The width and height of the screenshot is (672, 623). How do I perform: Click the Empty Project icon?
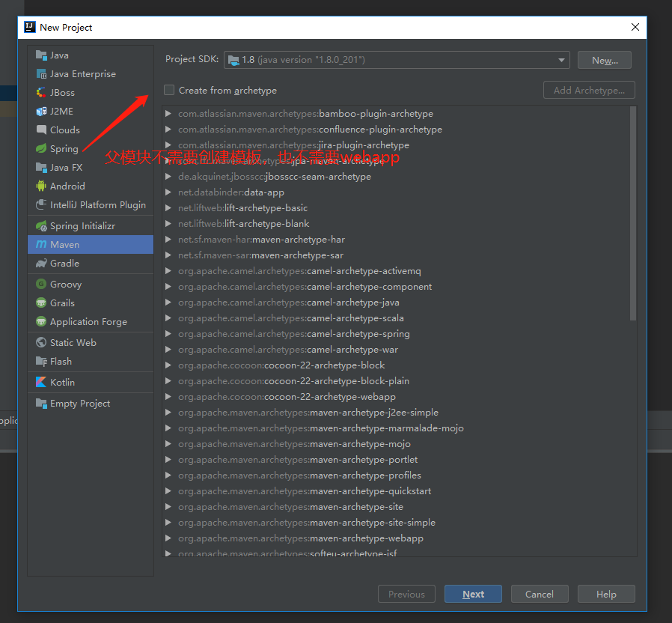click(x=41, y=404)
